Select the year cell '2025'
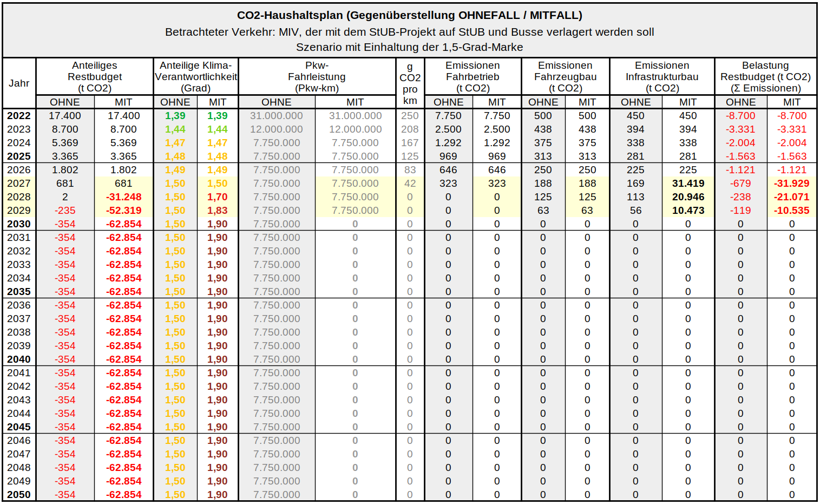Viewport: 820px width, 504px height. (19, 156)
